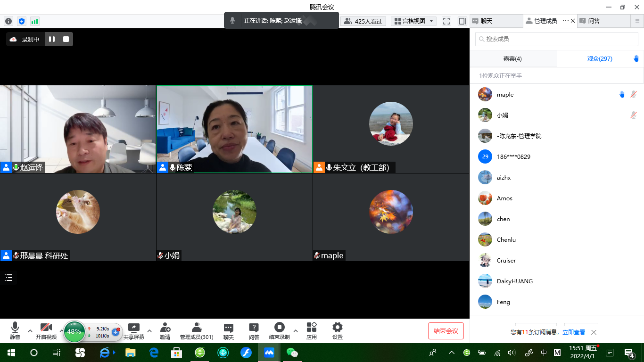This screenshot has height=362, width=644.
Task: Toggle the mute (静音) microphone button
Action: [15, 328]
